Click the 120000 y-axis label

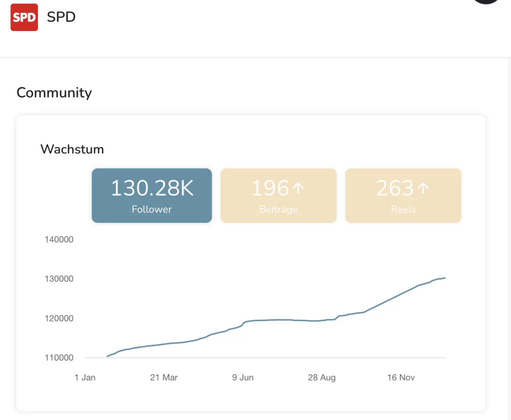pyautogui.click(x=59, y=318)
